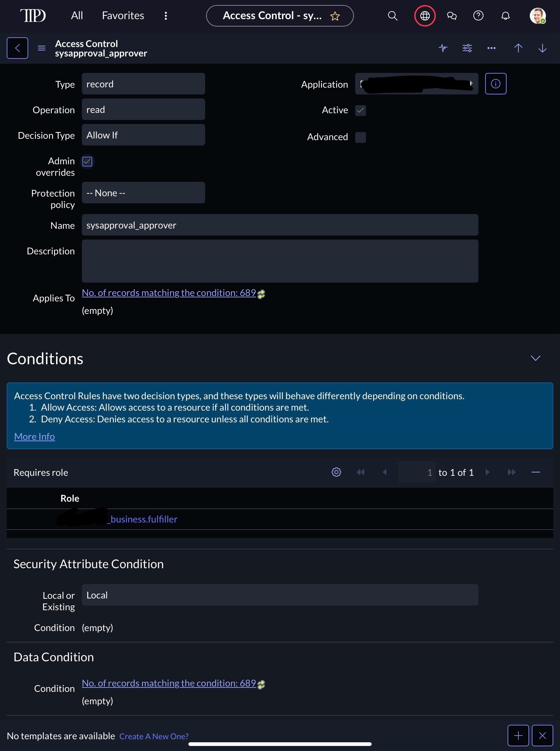
Task: Open the Favorites menu
Action: [x=123, y=15]
